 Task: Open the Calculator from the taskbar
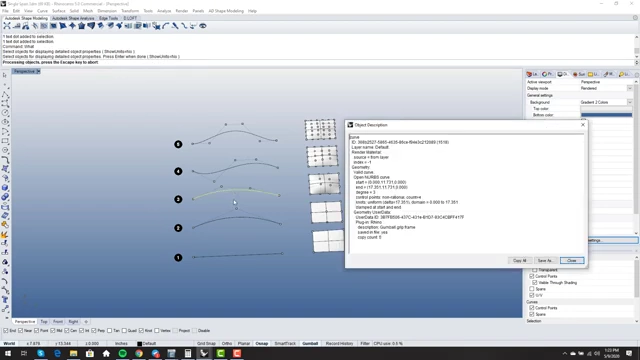[188, 353]
